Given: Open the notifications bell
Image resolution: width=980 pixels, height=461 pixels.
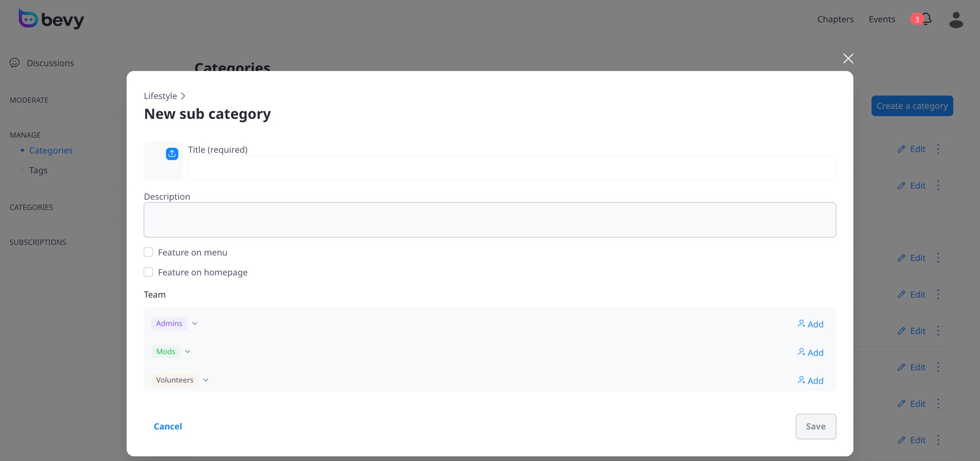Looking at the screenshot, I should click(926, 19).
